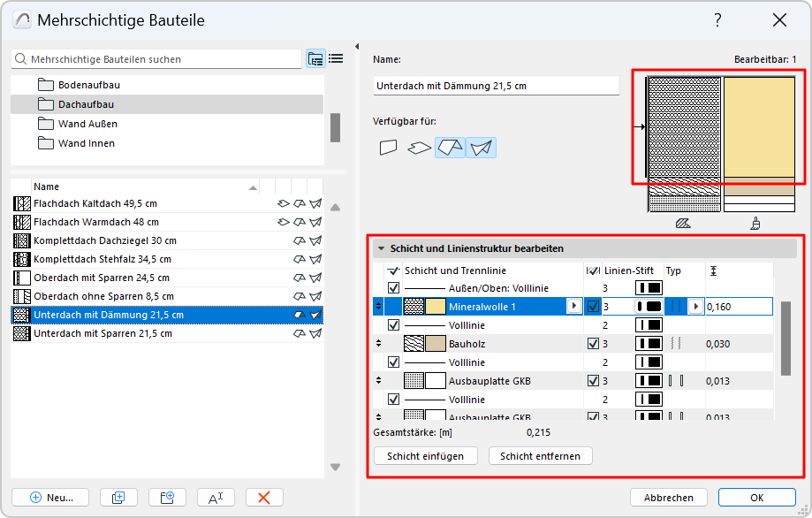This screenshot has width=812, height=518.
Task: Click the cut fill hatch preview icon
Action: 683,224
